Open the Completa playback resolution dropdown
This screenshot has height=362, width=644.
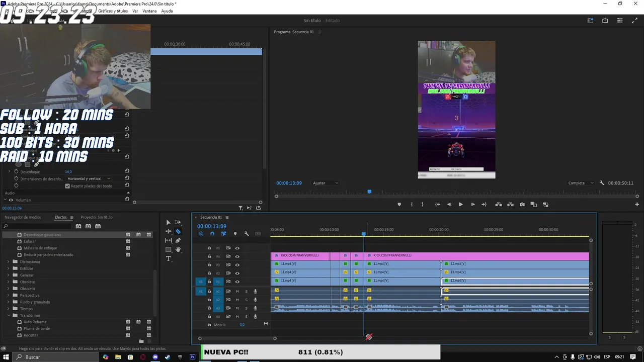[x=581, y=183]
